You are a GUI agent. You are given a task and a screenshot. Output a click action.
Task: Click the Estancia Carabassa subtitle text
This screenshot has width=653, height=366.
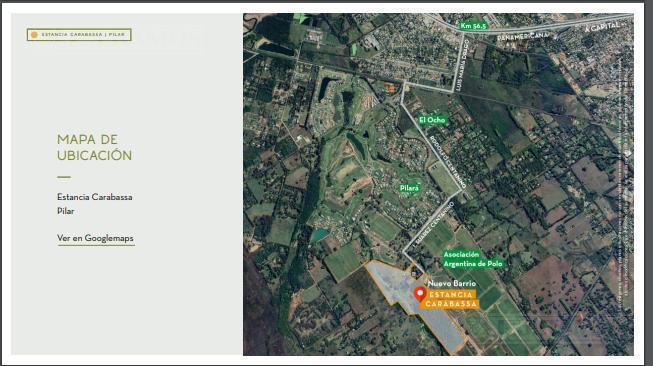(x=95, y=197)
